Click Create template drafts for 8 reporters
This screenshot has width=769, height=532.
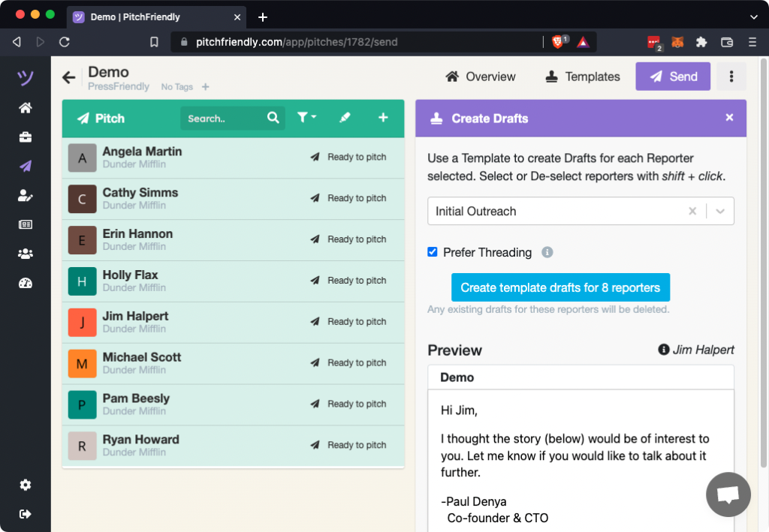(560, 287)
